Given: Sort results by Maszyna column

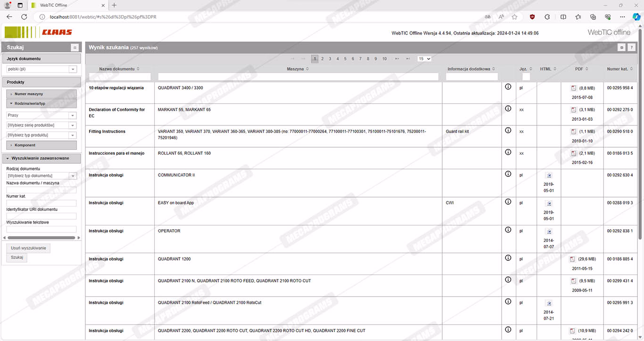Looking at the screenshot, I should tap(297, 69).
